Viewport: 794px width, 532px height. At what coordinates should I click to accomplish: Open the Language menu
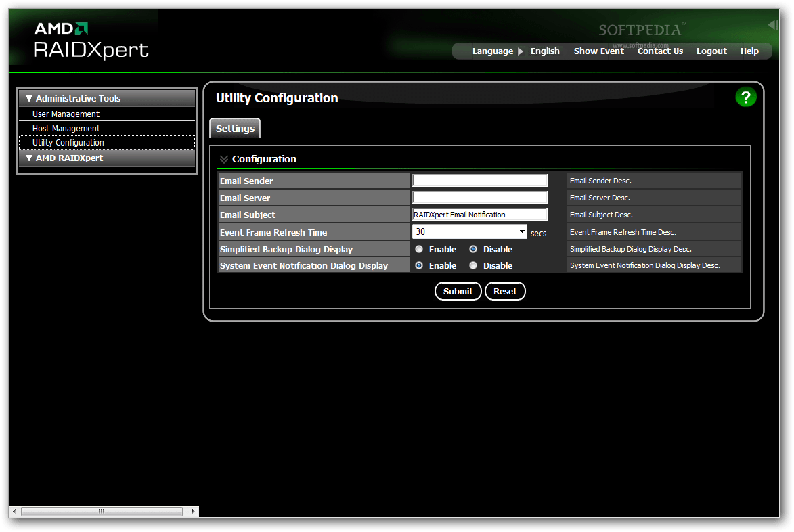pos(493,51)
